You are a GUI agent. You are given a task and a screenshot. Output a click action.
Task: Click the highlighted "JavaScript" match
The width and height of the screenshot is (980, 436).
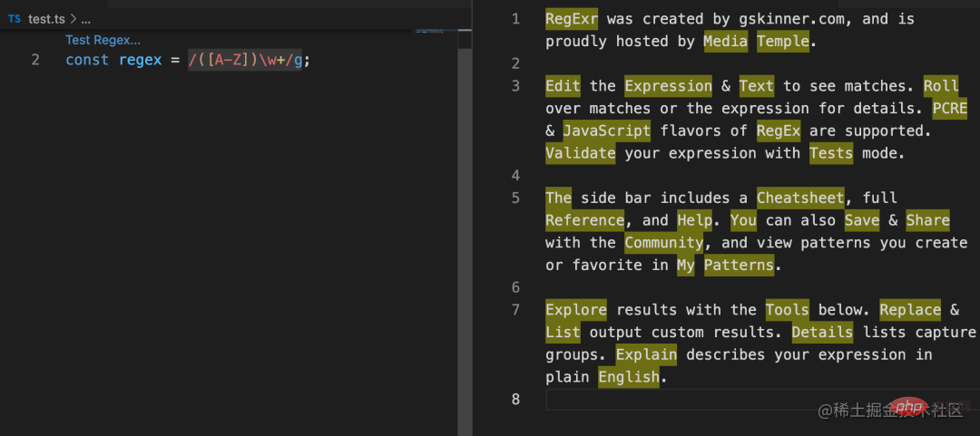tap(606, 131)
